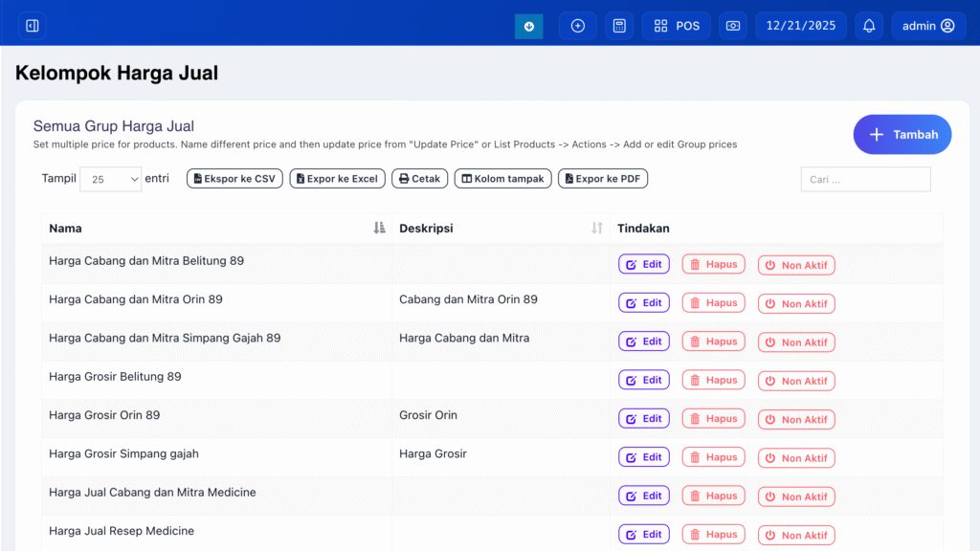Open the Kolom tampak column visibility menu
Viewport: 980px width, 551px height.
pos(502,179)
